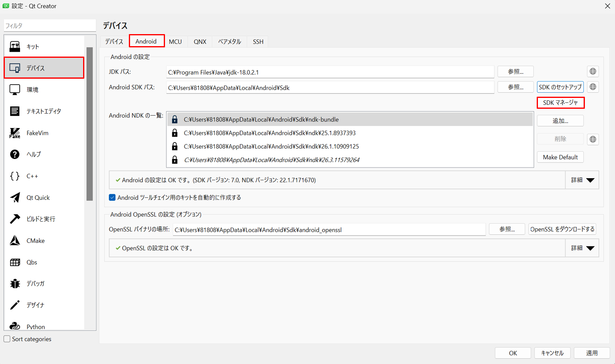This screenshot has width=615, height=364.
Task: Select the ヘルプ question mark icon
Action: (x=15, y=155)
